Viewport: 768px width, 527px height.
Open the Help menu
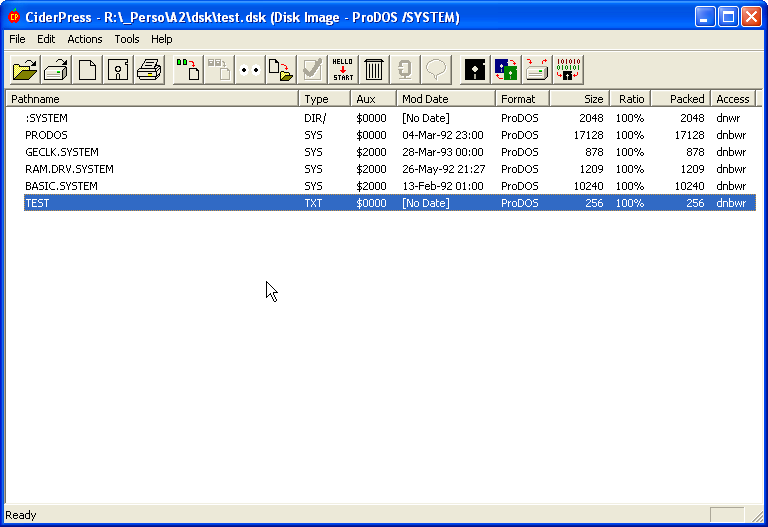(162, 39)
